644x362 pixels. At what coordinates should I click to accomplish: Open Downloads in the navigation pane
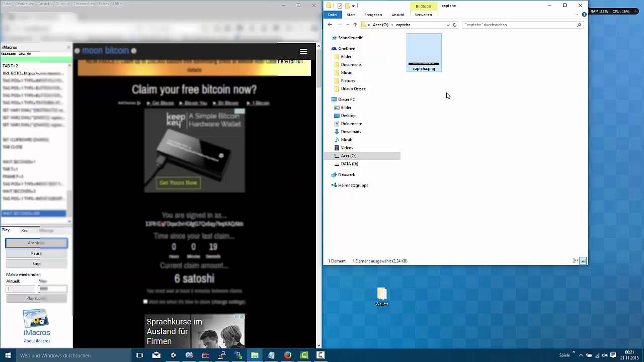click(x=351, y=132)
